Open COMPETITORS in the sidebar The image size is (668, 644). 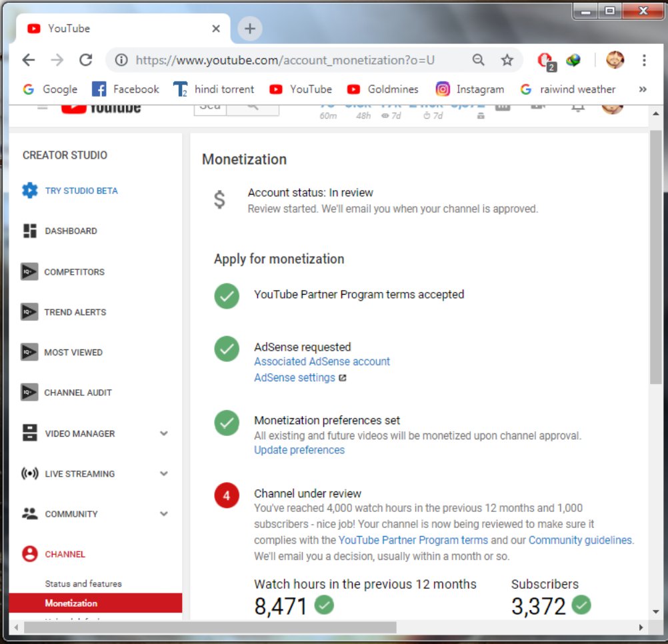coord(75,272)
